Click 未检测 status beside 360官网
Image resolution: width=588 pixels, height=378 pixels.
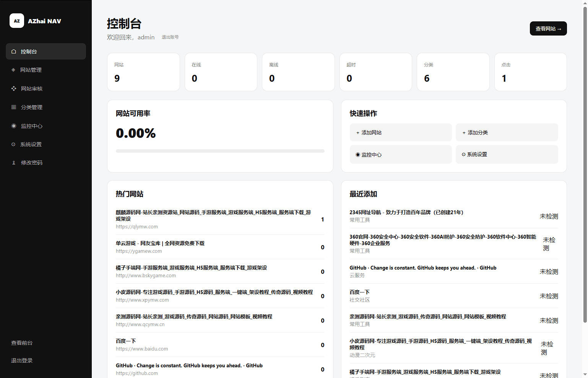(549, 244)
